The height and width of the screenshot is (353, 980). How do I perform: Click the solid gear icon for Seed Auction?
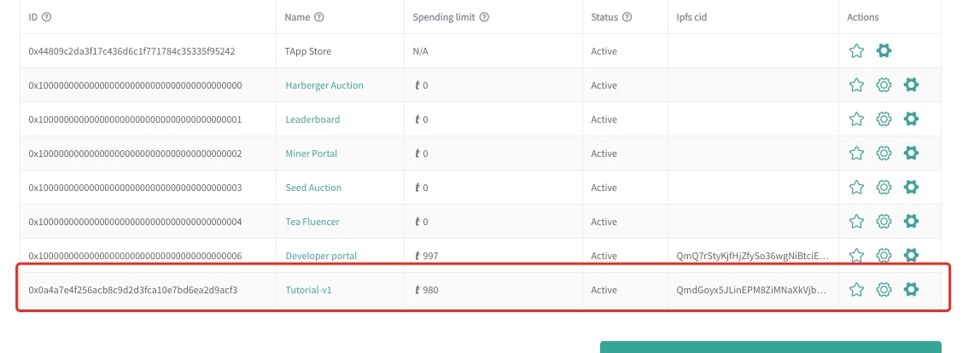(911, 188)
